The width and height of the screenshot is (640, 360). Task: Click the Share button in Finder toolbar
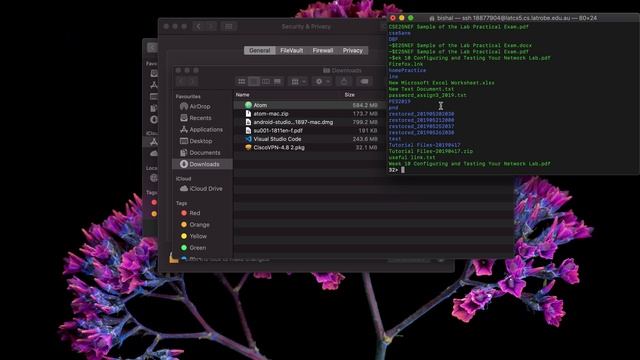click(344, 82)
